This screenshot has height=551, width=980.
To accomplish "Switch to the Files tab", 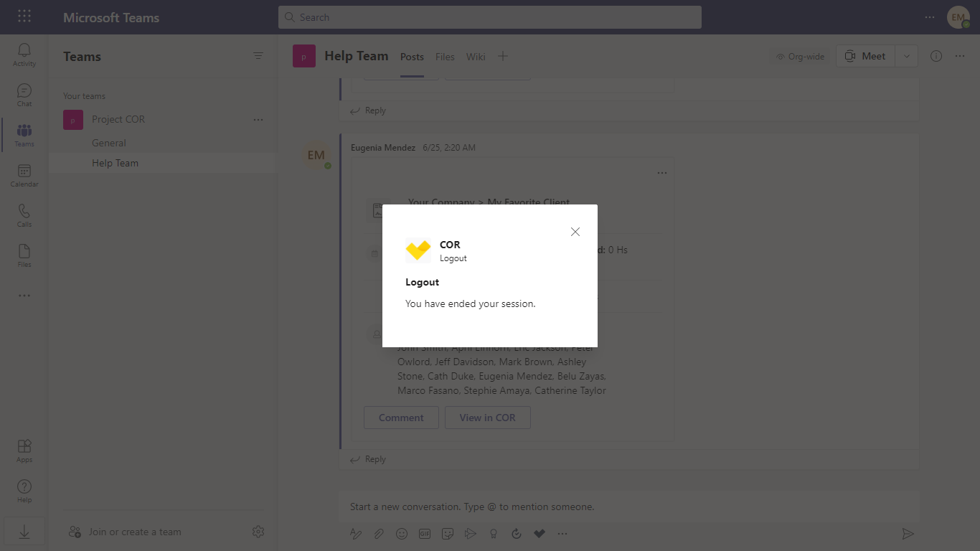I will [445, 57].
